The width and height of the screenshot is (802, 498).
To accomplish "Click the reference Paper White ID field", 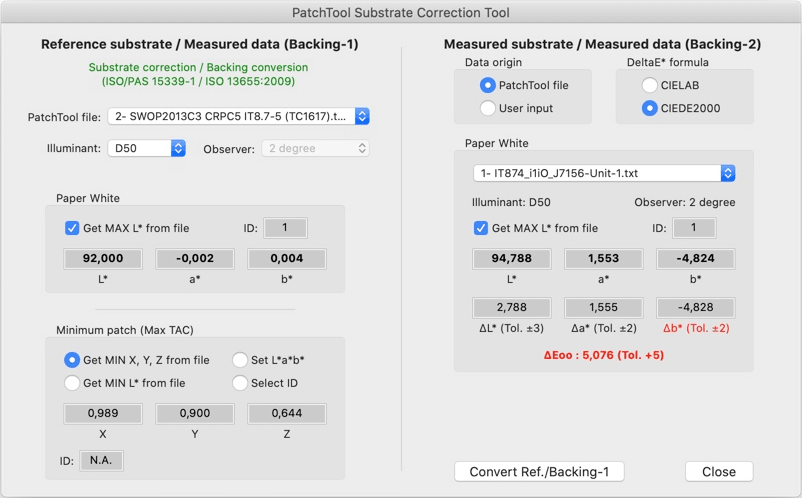I will coord(285,228).
